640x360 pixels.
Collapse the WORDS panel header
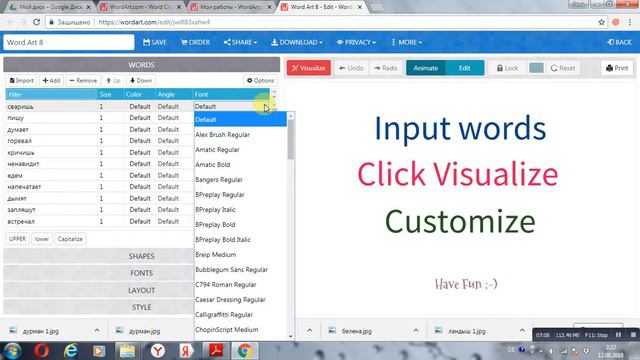point(142,65)
